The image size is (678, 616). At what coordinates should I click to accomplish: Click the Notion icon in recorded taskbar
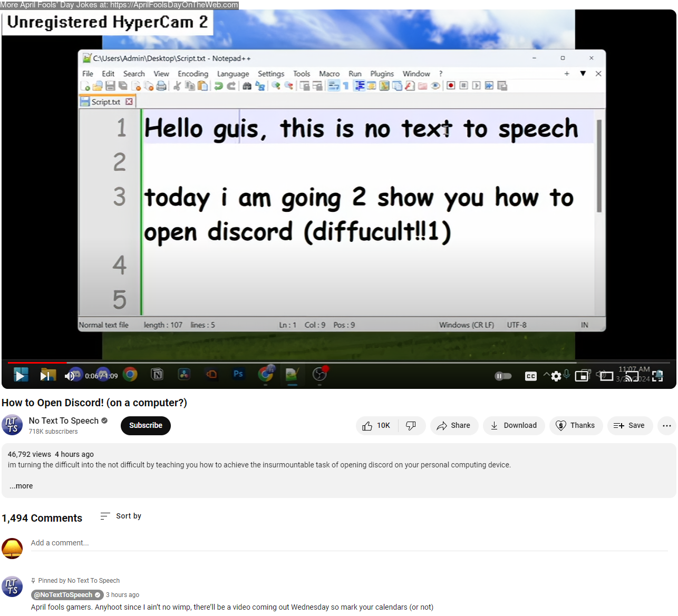click(x=157, y=375)
